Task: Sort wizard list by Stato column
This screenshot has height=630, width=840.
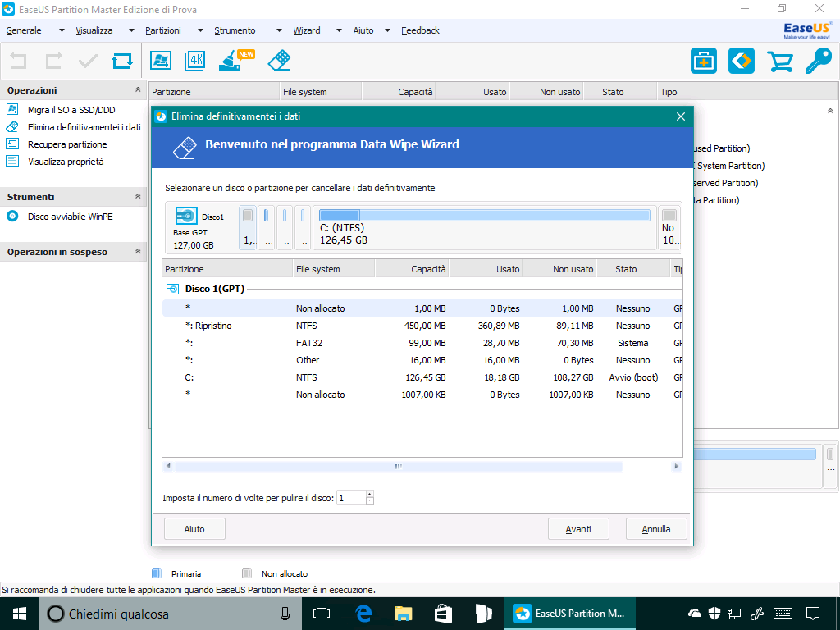Action: (633, 269)
